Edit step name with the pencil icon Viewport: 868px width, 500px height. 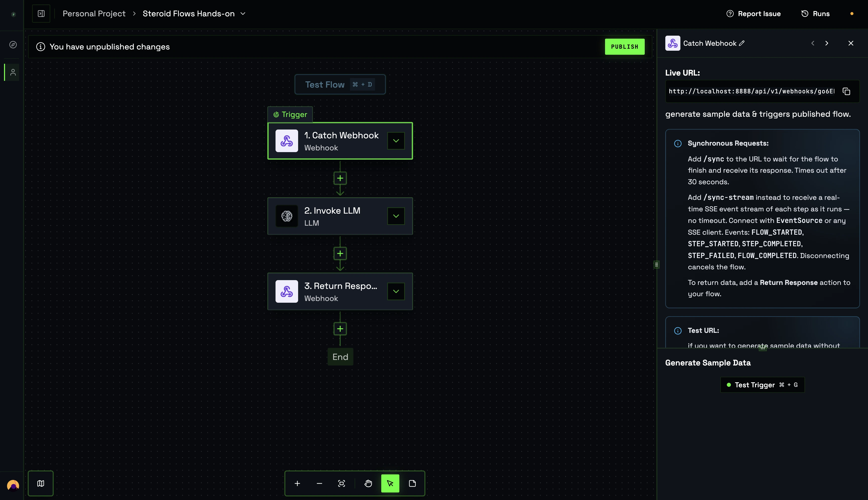(742, 43)
